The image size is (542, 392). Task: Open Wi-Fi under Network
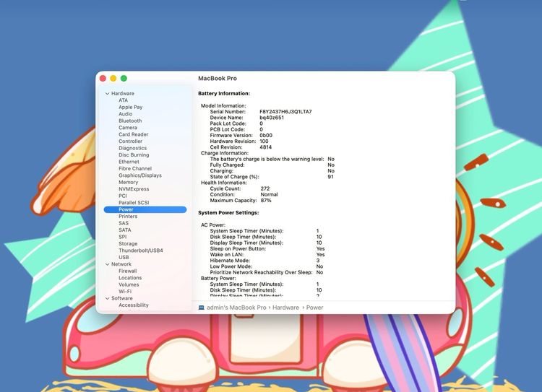(x=125, y=292)
